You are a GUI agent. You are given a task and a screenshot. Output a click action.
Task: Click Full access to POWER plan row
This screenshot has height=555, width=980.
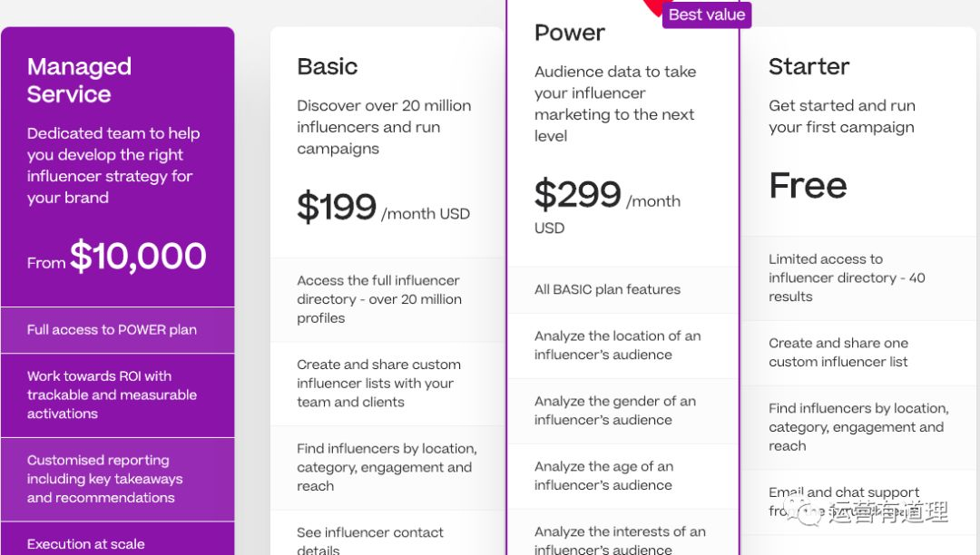[x=117, y=329]
